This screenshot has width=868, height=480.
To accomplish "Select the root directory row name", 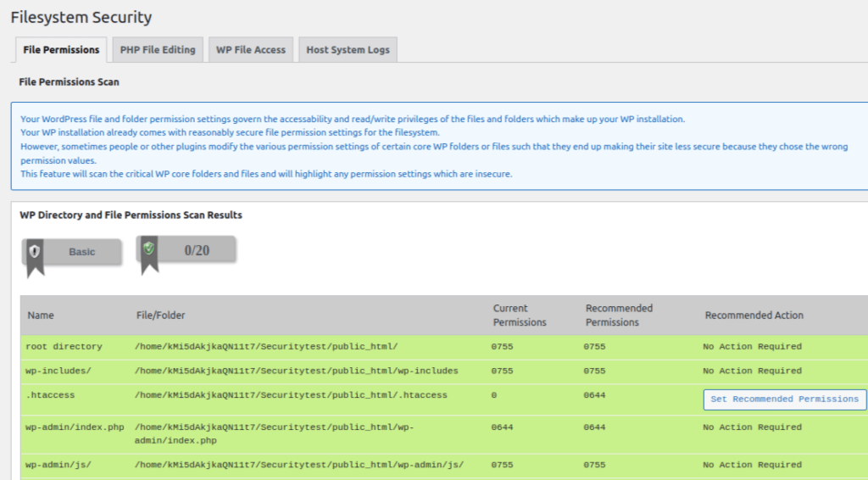I will 64,347.
